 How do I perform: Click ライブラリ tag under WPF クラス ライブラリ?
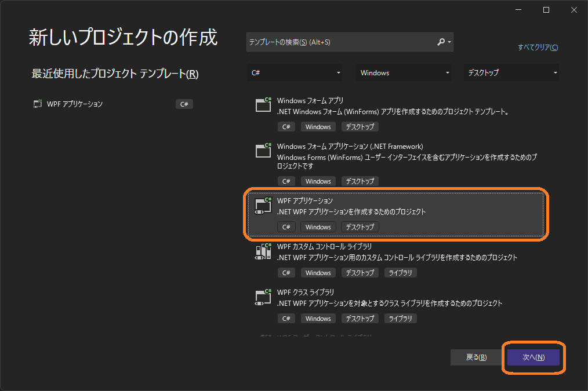click(x=401, y=319)
